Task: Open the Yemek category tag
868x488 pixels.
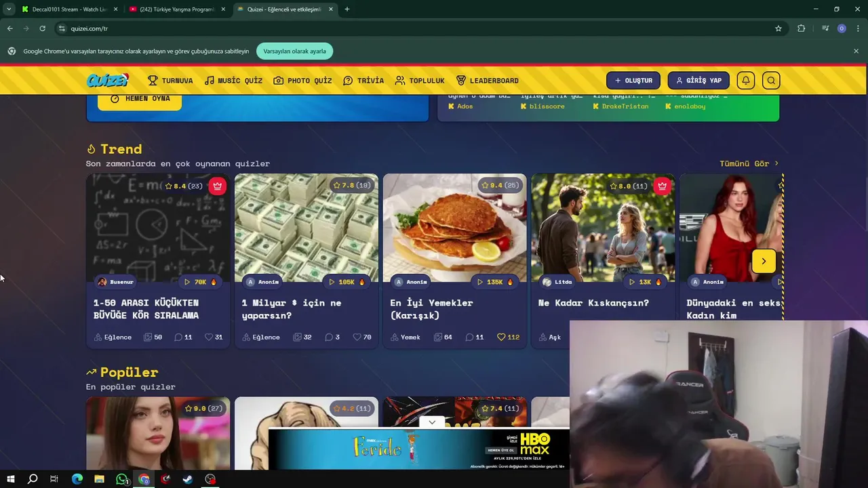Action: click(x=406, y=337)
